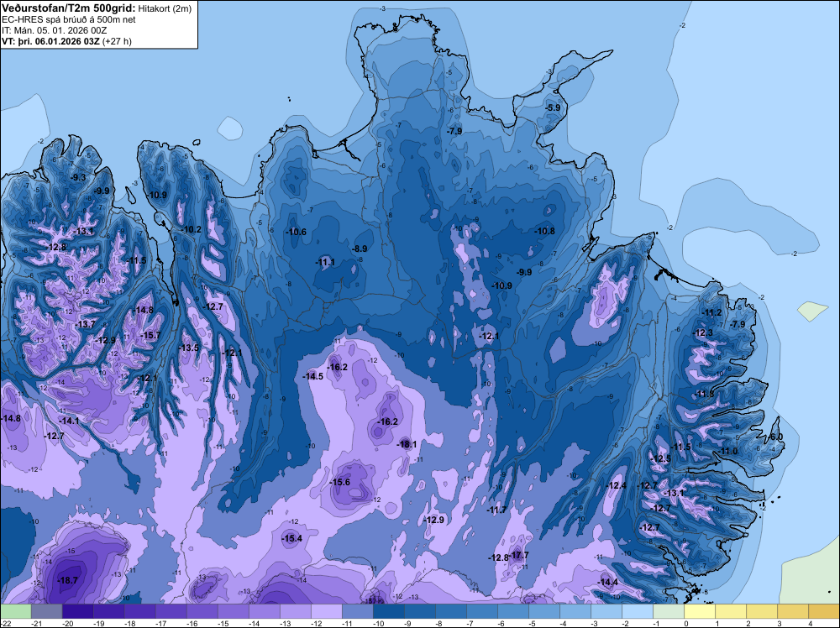The width and height of the screenshot is (840, 628).
Task: Click the VT valid time line
Action: point(66,41)
